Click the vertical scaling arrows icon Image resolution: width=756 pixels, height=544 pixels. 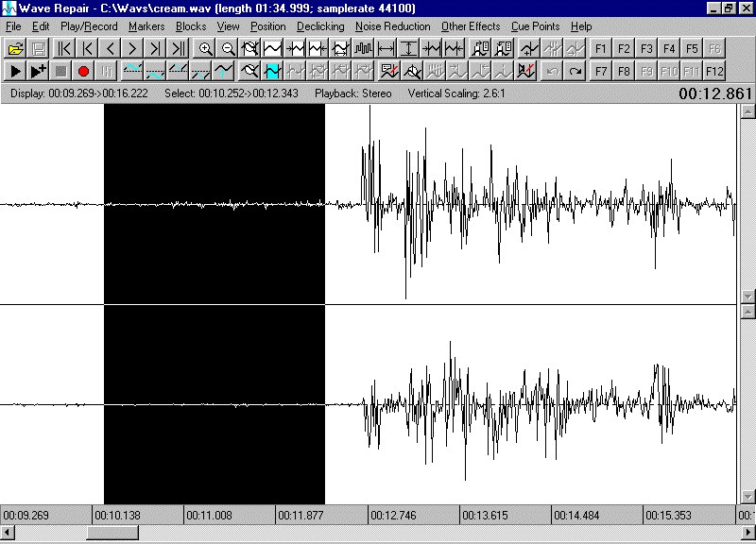(x=408, y=48)
